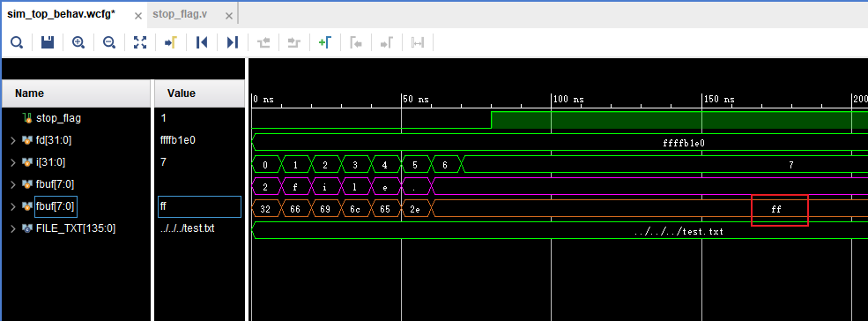The width and height of the screenshot is (868, 321).
Task: Click the value 7 of i
Action: click(x=163, y=162)
